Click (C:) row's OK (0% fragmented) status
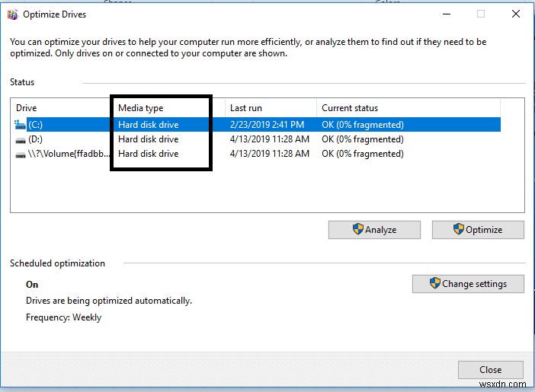Viewport: 535px width, 392px height. (x=363, y=125)
